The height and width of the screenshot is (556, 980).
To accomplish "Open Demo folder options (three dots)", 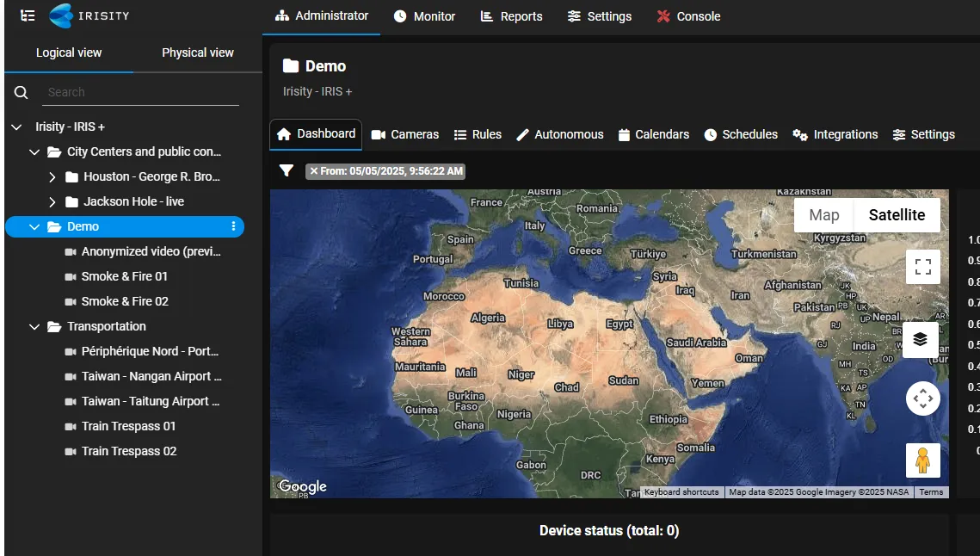I will 233,226.
